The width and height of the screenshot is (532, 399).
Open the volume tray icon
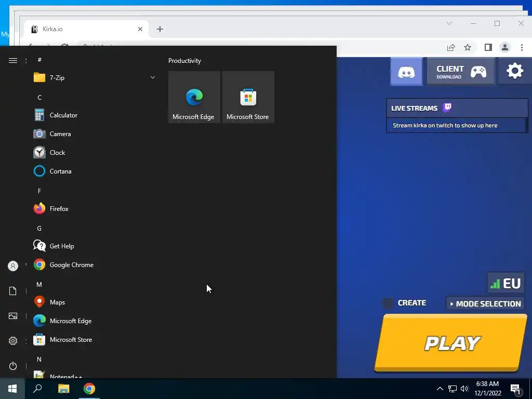point(464,389)
